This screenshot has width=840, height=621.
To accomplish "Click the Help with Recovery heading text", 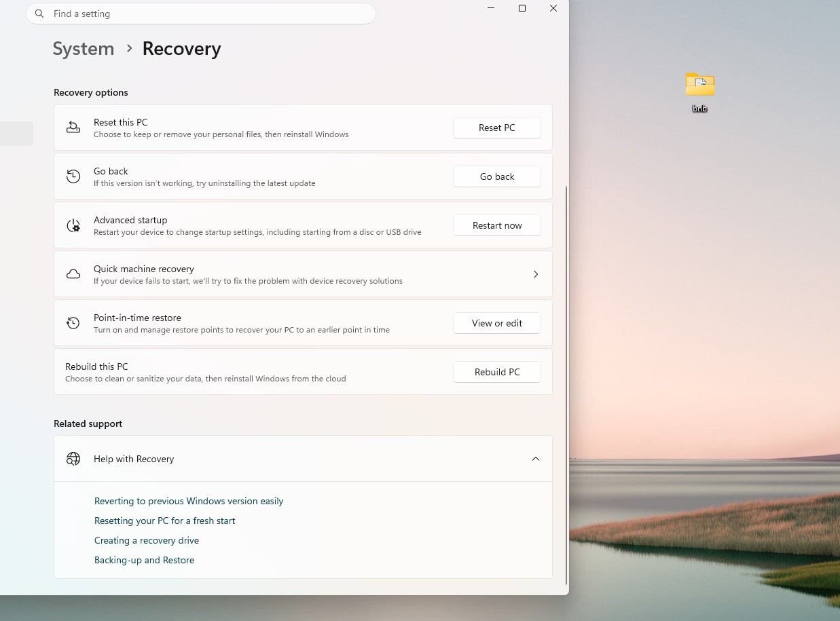I will 134,459.
